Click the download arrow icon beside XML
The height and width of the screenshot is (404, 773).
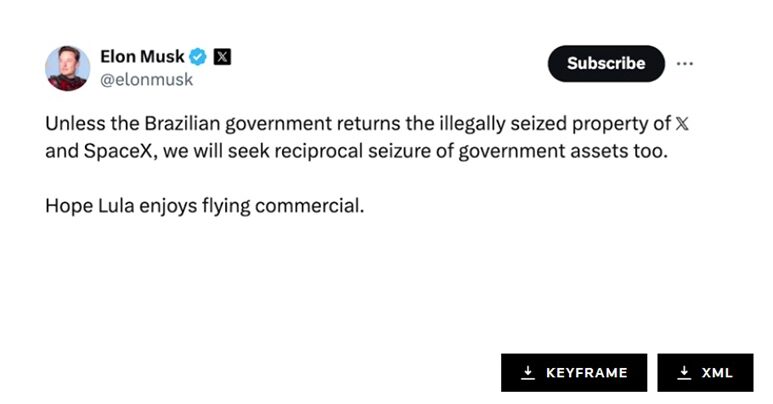click(684, 373)
